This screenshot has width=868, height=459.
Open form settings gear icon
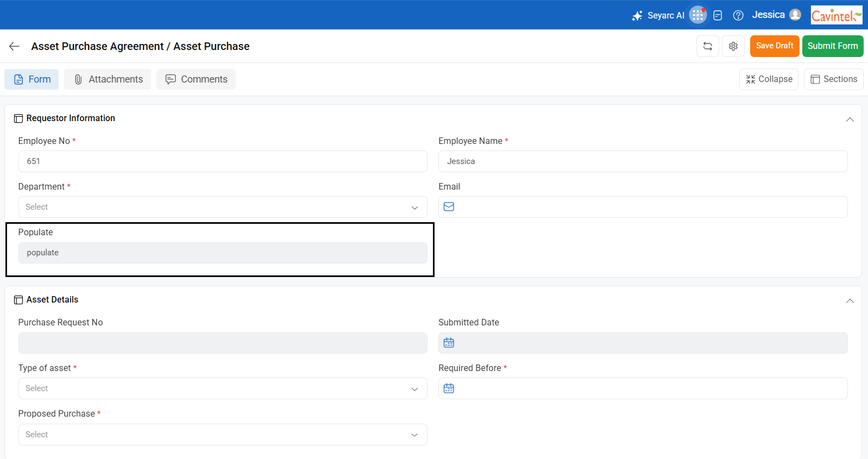733,46
